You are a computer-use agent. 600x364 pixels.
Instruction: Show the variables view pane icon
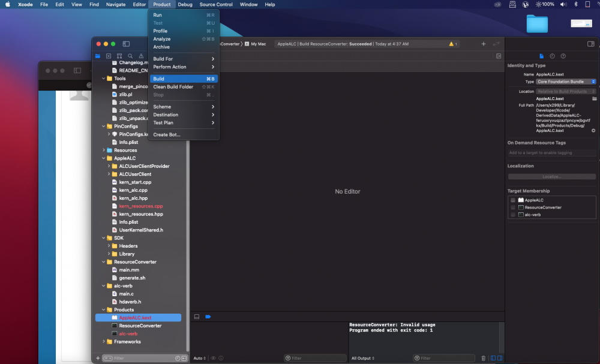coord(493,358)
